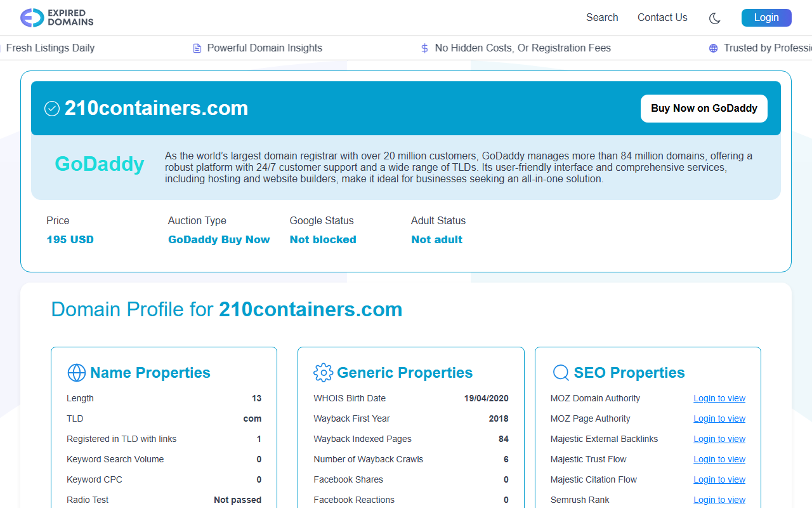The height and width of the screenshot is (508, 812).
Task: Click the Wayback Indexed Pages value 84
Action: click(x=504, y=439)
